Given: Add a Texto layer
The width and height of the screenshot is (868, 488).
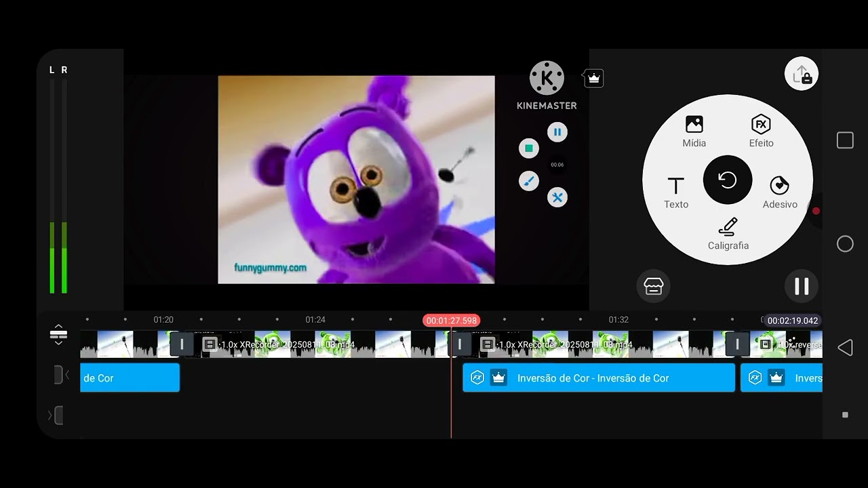Looking at the screenshot, I should (676, 192).
